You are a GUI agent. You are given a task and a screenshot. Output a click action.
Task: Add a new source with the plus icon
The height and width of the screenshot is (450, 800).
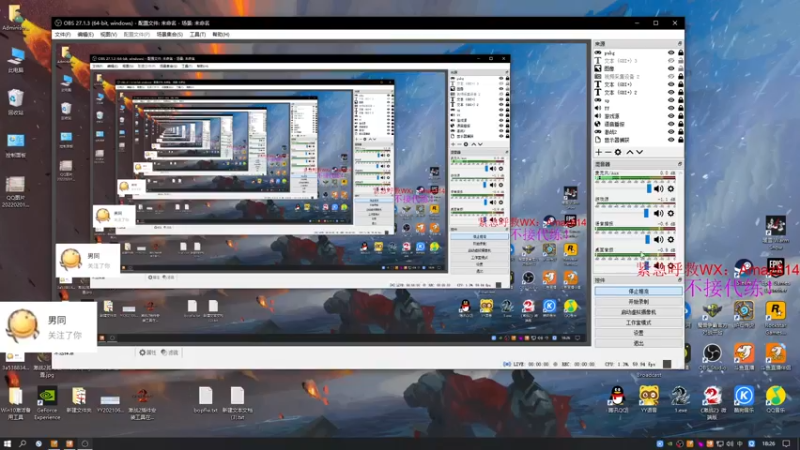pyautogui.click(x=598, y=152)
